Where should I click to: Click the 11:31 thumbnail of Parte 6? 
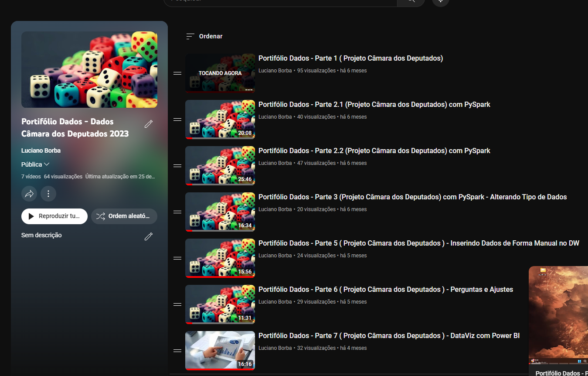[220, 304]
